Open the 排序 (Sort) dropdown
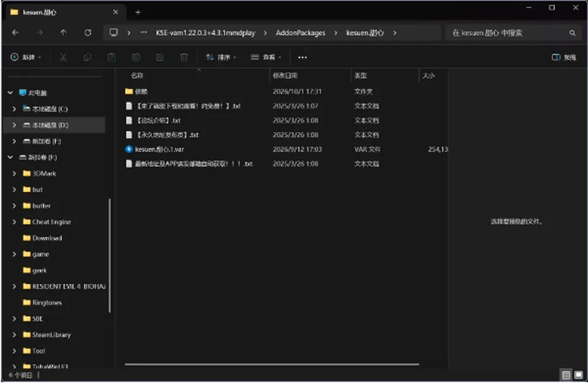The image size is (588, 383). pyautogui.click(x=221, y=58)
